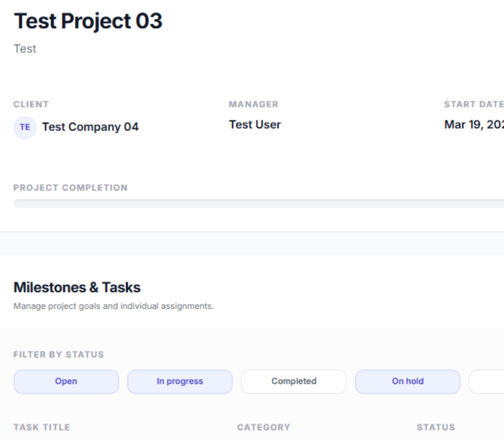Click the Milestones & Tasks heading
This screenshot has height=440, width=504.
point(77,287)
